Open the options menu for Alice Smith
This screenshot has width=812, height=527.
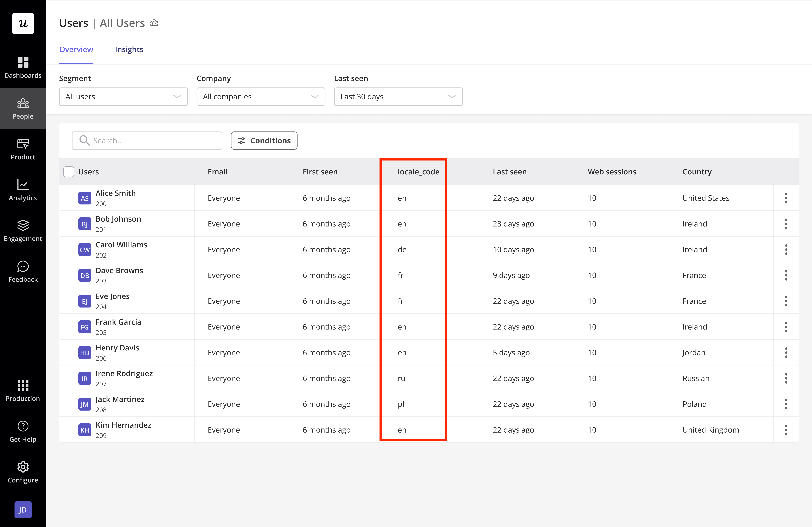(786, 198)
